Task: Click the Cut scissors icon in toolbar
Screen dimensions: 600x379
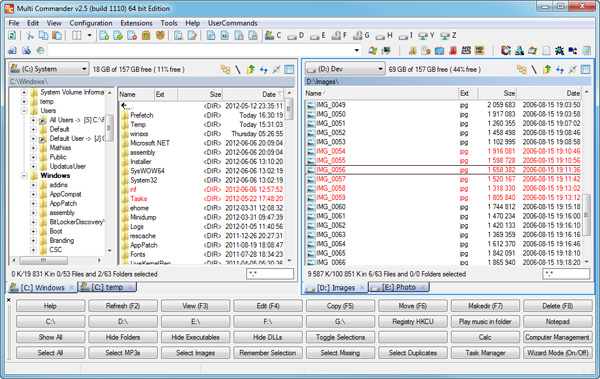Action: pos(30,36)
